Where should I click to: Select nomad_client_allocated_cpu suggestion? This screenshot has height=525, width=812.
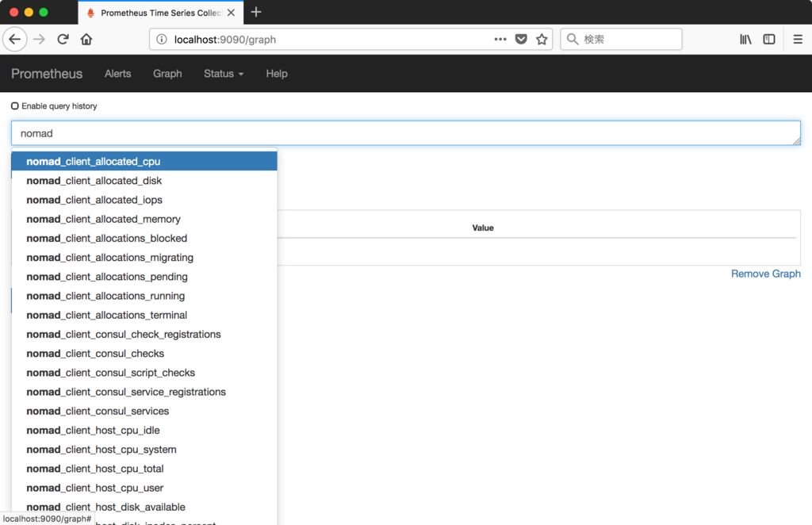144,161
